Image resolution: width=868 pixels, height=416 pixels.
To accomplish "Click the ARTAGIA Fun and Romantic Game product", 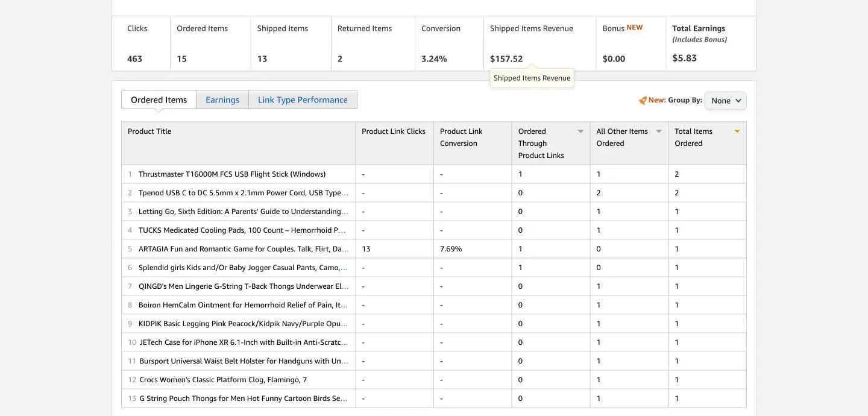I will pos(243,249).
